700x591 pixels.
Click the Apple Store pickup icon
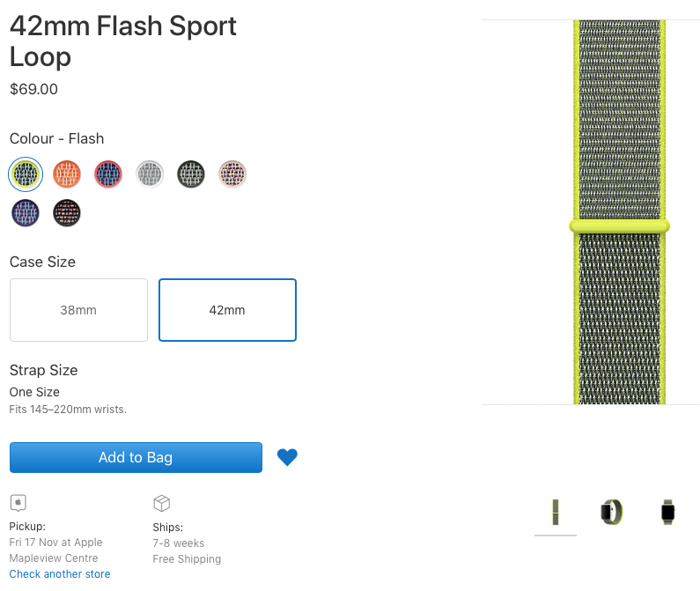coord(18,503)
